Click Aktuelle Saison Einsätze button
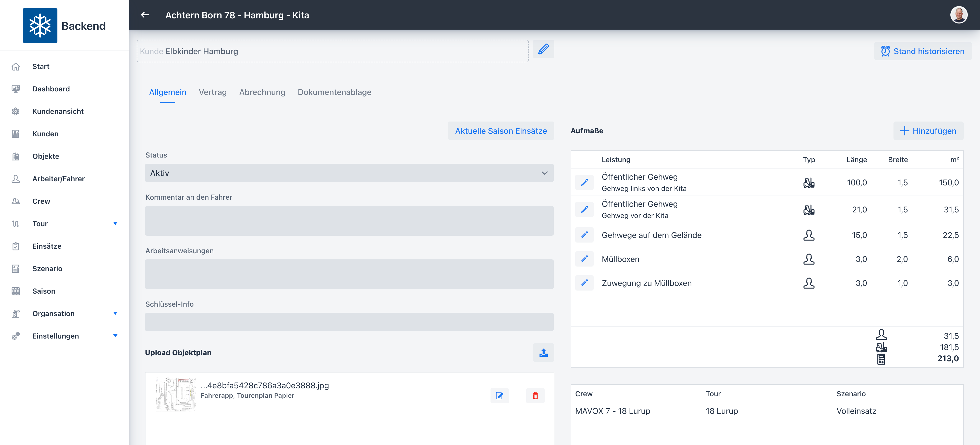 tap(500, 131)
